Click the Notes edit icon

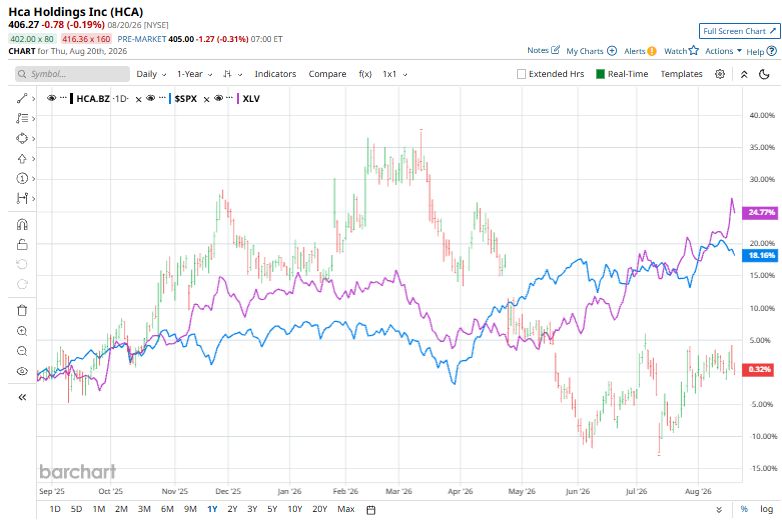pyautogui.click(x=555, y=50)
